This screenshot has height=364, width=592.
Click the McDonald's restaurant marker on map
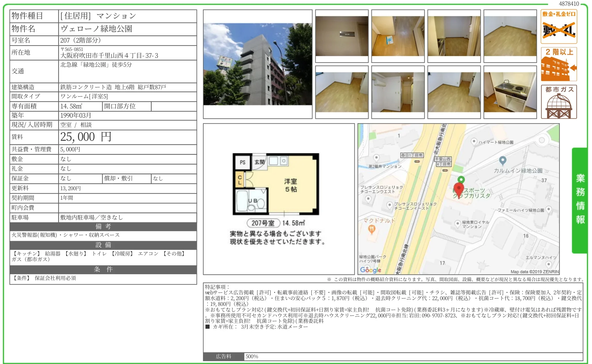coord(372,229)
